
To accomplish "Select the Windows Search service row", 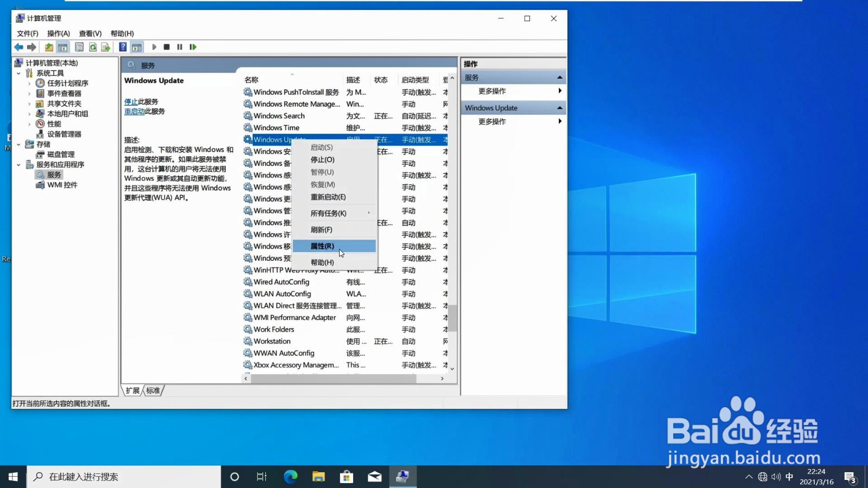I will [x=345, y=116].
